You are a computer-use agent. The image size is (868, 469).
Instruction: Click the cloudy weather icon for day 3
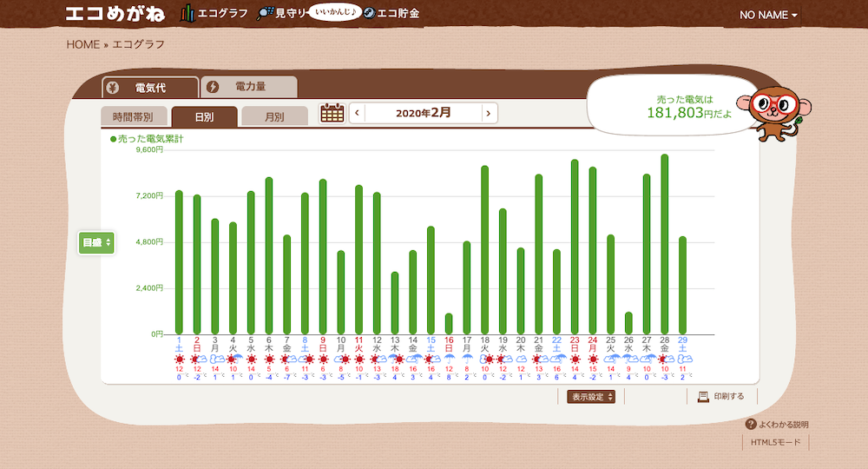(216, 360)
